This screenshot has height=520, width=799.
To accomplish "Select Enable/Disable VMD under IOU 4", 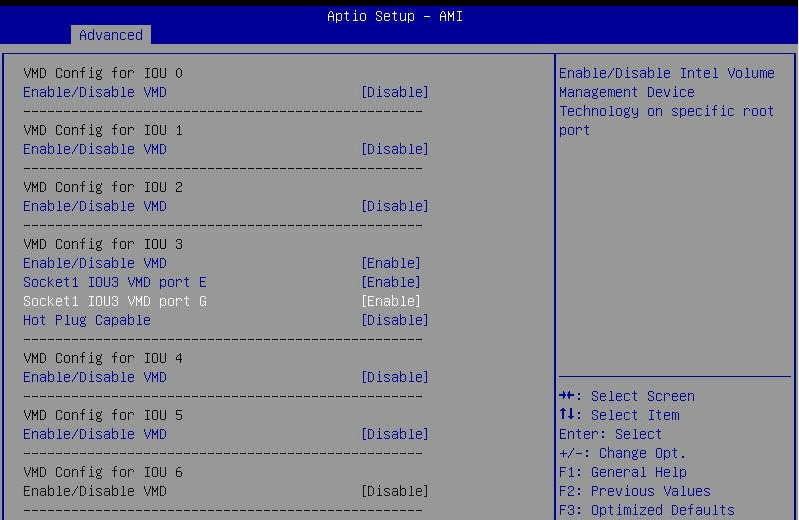I will (x=95, y=377).
